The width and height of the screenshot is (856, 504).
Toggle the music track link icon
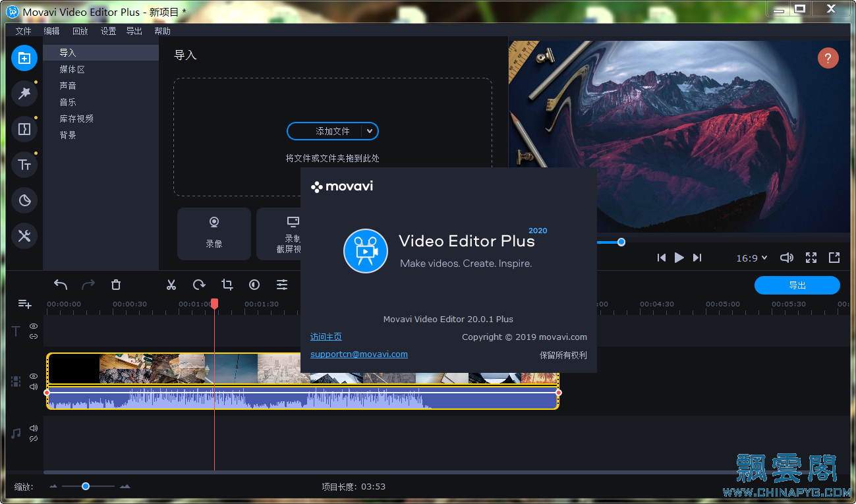click(x=34, y=439)
